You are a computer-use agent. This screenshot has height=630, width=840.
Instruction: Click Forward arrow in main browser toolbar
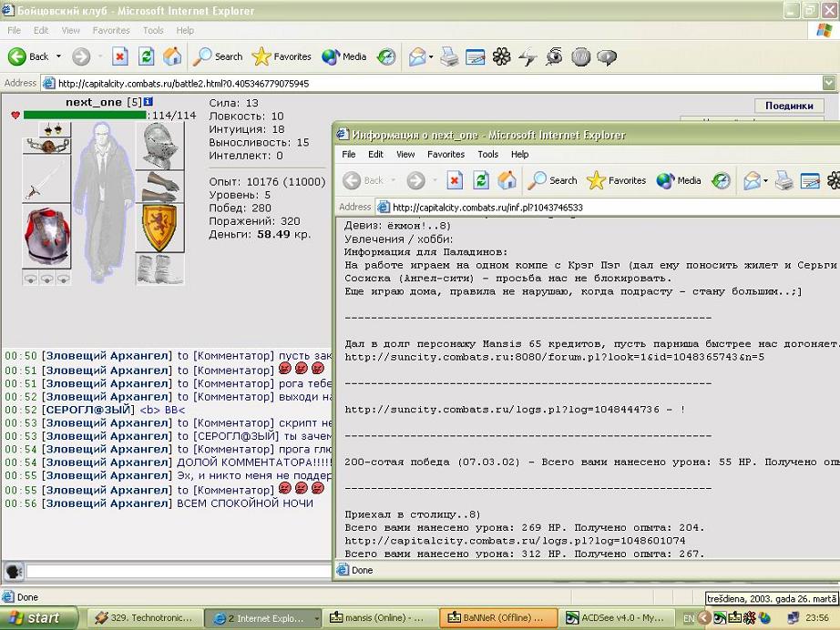click(81, 56)
